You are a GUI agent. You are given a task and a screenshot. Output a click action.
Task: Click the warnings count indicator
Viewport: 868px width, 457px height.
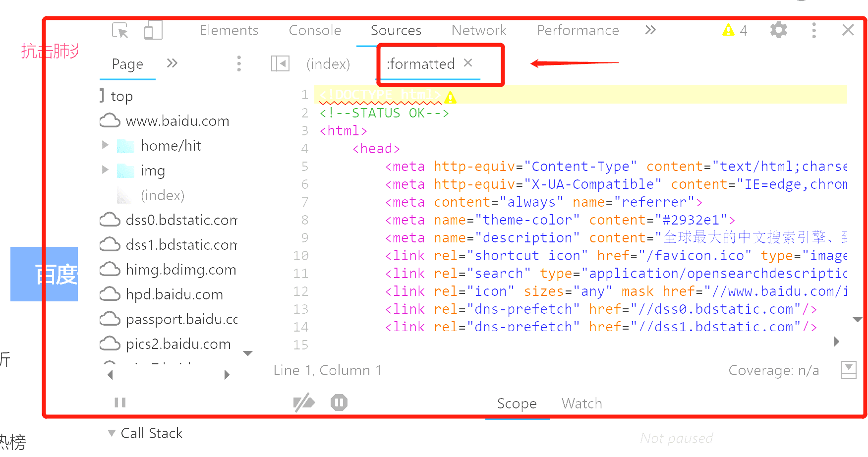pos(735,31)
